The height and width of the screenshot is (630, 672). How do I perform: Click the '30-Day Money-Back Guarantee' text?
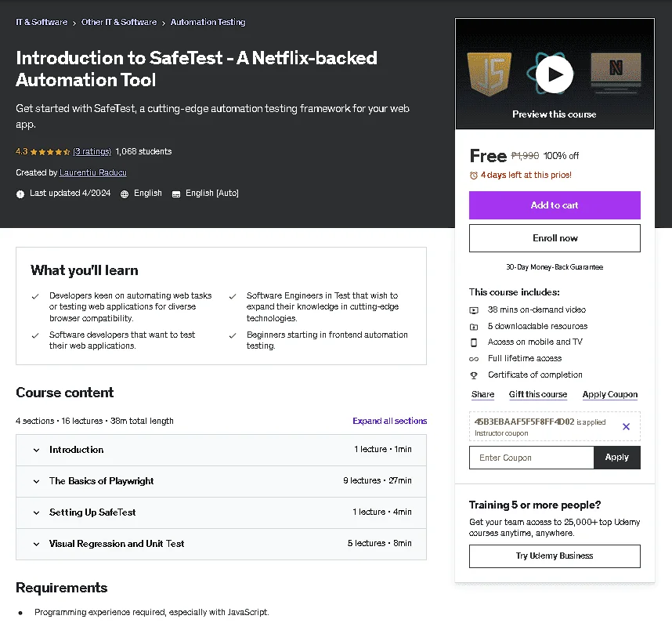(555, 267)
